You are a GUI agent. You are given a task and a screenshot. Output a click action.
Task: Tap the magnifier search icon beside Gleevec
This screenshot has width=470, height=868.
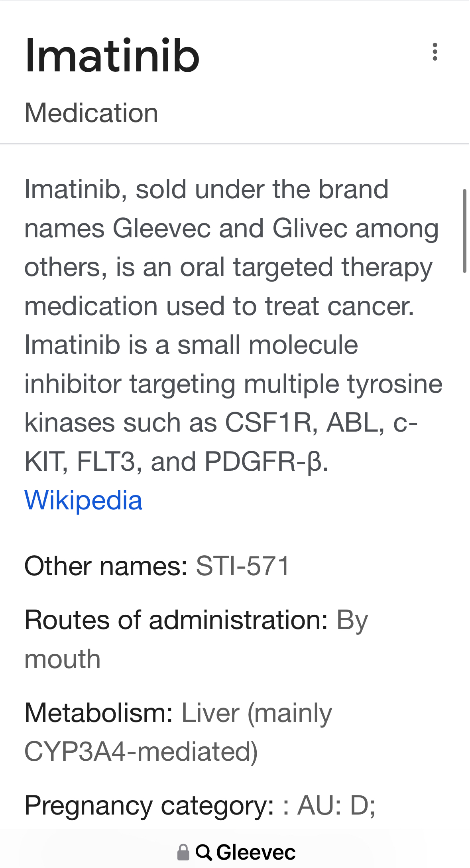coord(204,852)
